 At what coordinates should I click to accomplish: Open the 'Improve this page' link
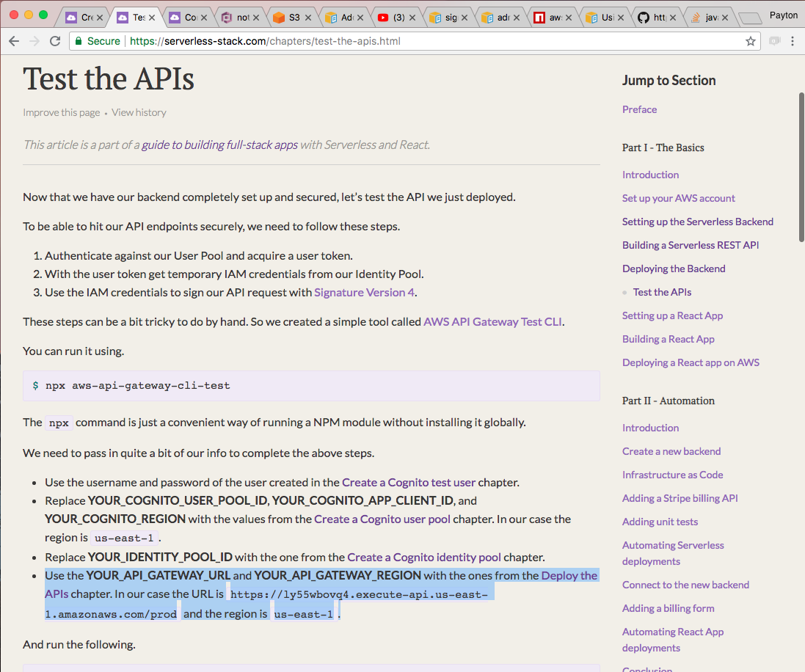point(62,112)
